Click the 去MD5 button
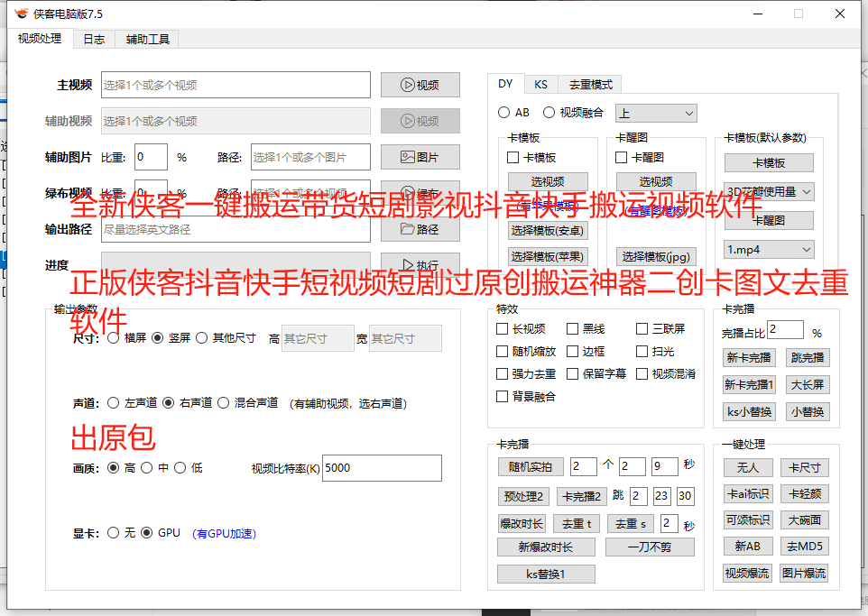The image size is (868, 616). pos(805,547)
